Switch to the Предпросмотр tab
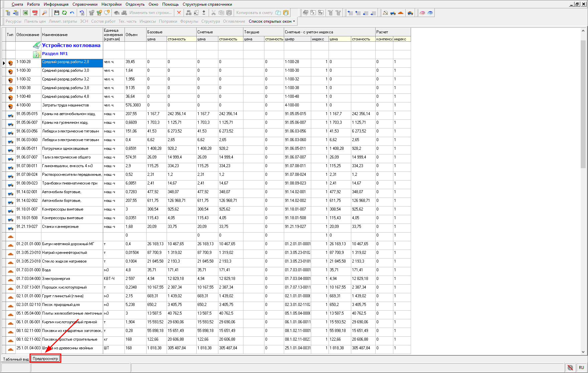Image resolution: width=588 pixels, height=373 pixels. [45, 359]
